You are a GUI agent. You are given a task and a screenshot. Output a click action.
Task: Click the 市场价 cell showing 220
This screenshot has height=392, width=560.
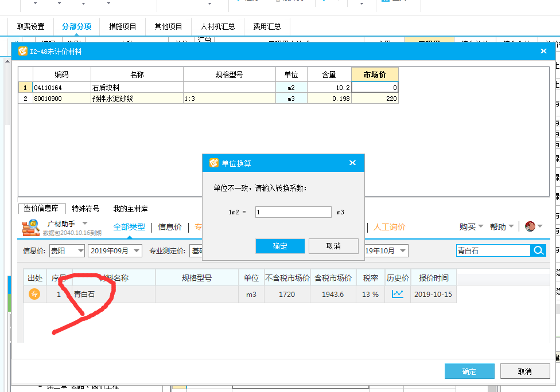[375, 99]
